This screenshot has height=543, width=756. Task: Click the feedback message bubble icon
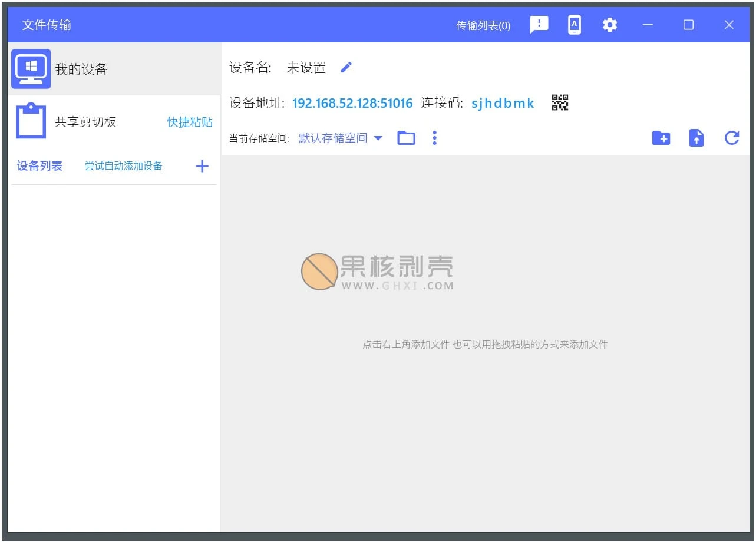pyautogui.click(x=539, y=25)
